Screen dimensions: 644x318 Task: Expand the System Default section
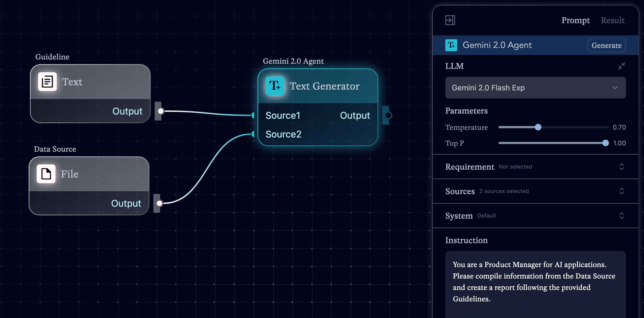point(622,216)
